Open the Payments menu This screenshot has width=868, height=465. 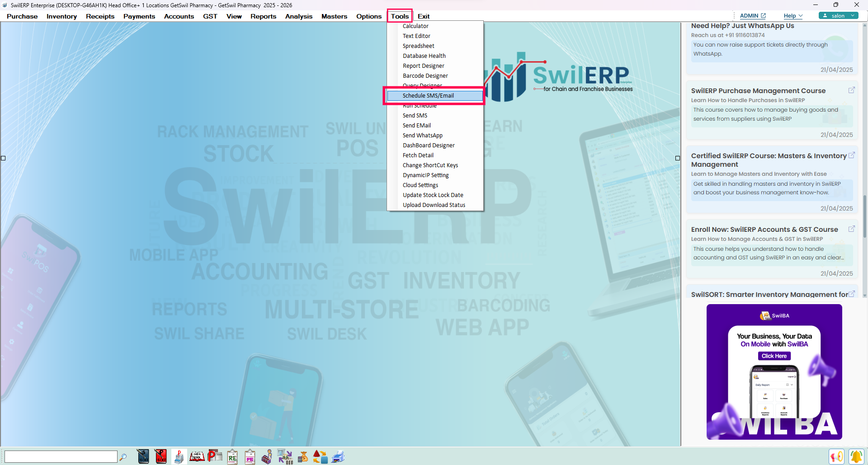tap(139, 16)
